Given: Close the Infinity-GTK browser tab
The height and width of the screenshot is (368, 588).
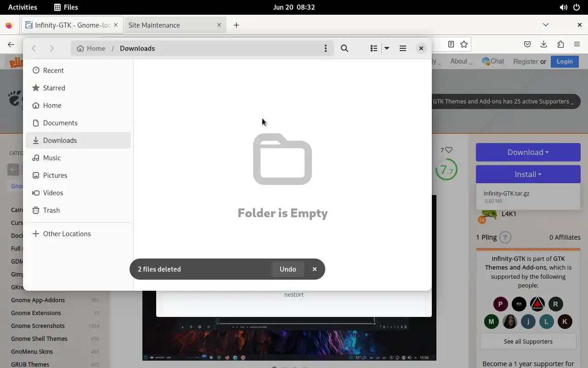Looking at the screenshot, I should (x=116, y=25).
